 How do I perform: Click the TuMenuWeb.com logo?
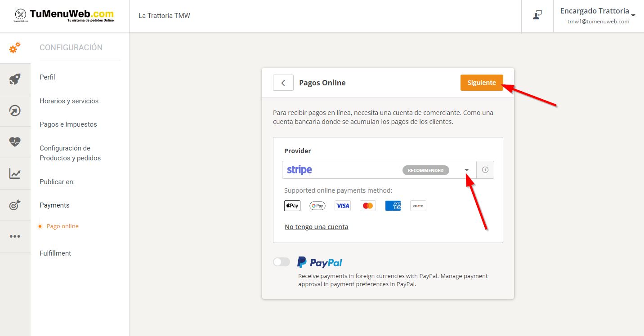point(64,16)
